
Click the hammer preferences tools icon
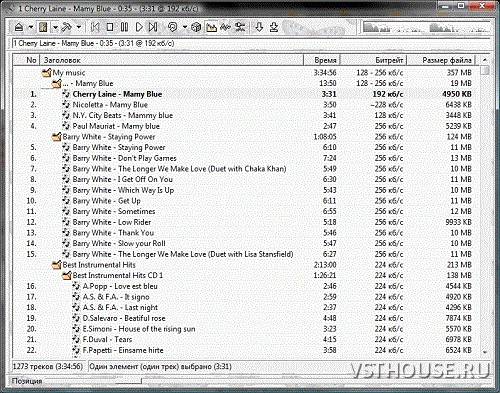point(66,27)
